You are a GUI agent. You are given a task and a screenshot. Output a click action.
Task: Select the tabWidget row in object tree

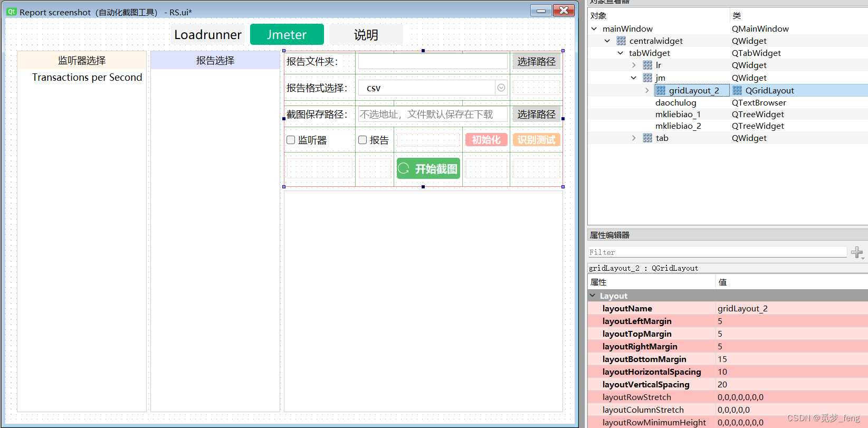click(728, 53)
